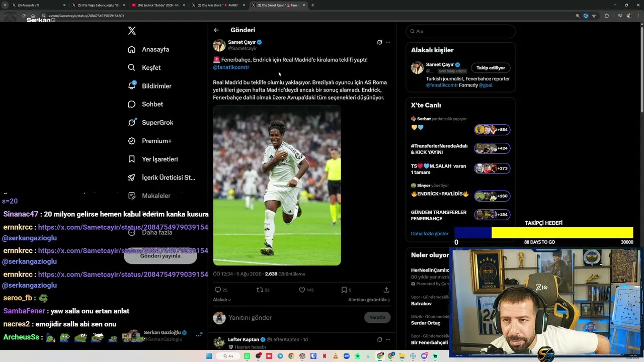Open the Chrome profile avatar
Screen dimensions: 644x362
point(629,16)
